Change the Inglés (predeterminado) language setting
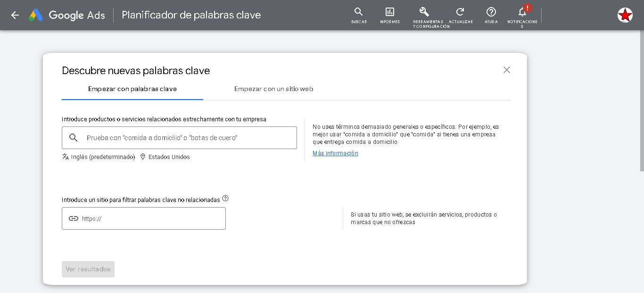The width and height of the screenshot is (644, 293). tap(99, 157)
